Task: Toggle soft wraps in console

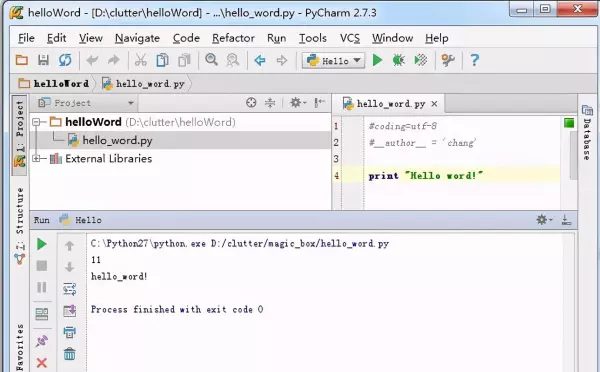Action: click(69, 289)
